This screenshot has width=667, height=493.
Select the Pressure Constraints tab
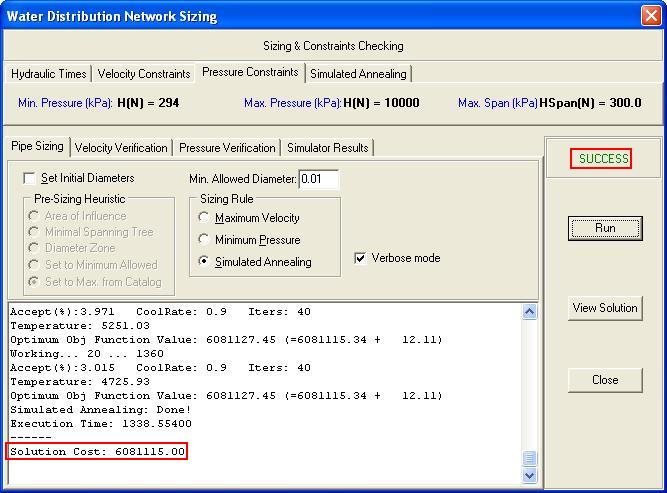(x=250, y=72)
